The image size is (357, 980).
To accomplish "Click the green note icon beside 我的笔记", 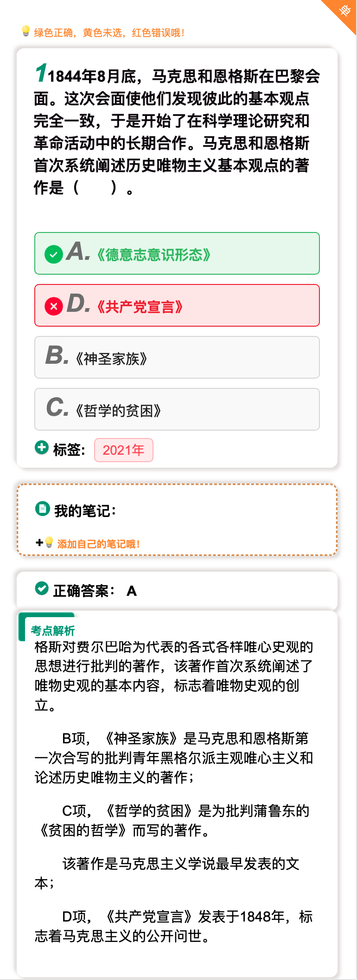I will click(x=42, y=509).
